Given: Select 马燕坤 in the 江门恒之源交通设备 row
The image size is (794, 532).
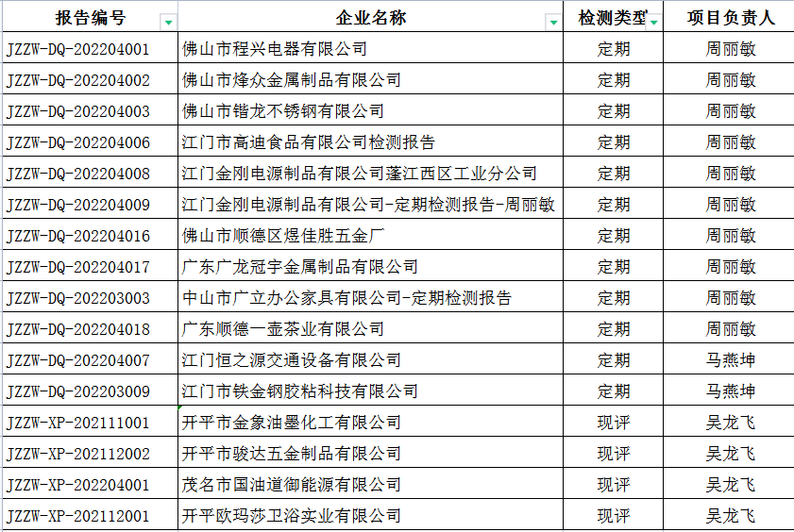Looking at the screenshot, I should tap(731, 360).
